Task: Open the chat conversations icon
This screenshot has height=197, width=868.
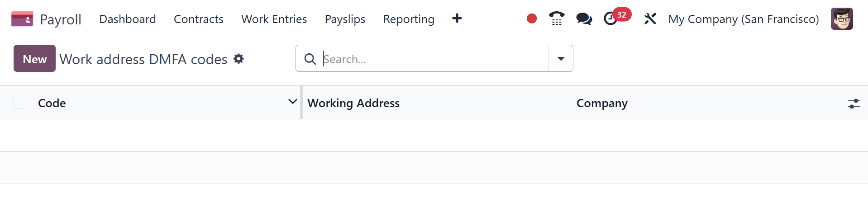Action: [584, 19]
